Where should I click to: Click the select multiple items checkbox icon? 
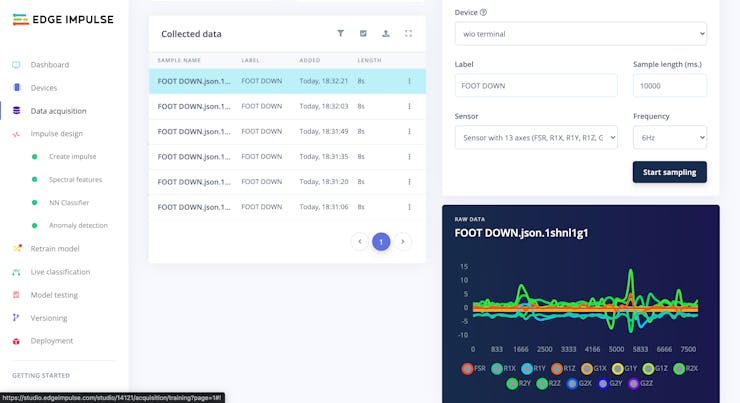[363, 34]
